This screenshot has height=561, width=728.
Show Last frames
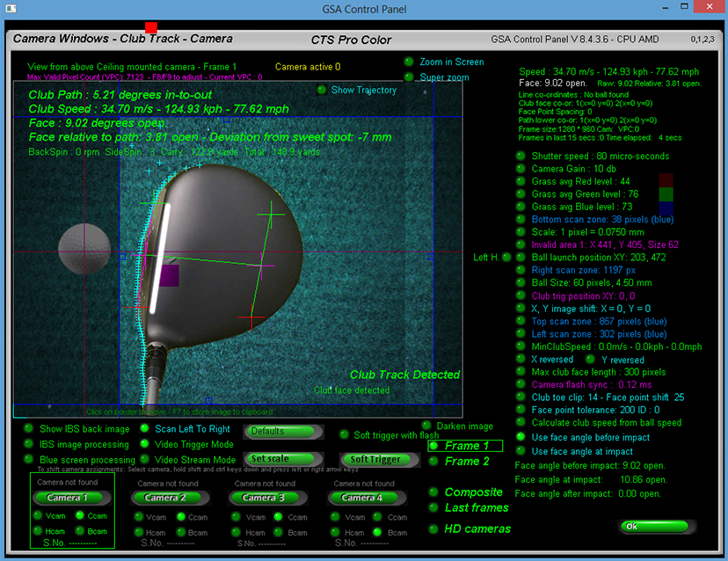(433, 507)
